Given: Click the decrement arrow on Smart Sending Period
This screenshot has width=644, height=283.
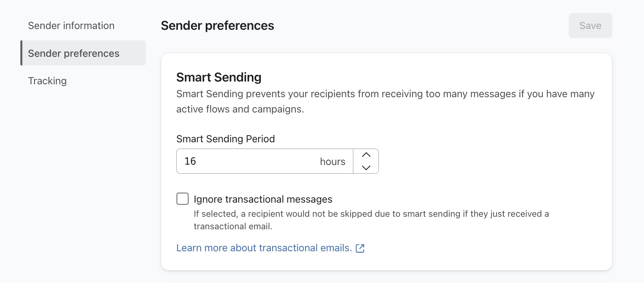Looking at the screenshot, I should [x=366, y=167].
